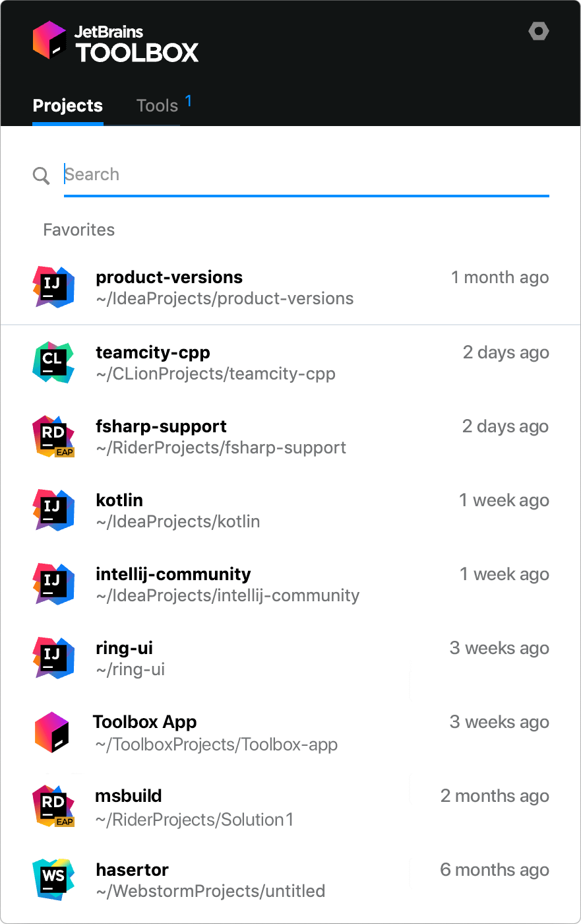Open Toolbox settings hexagon icon
The height and width of the screenshot is (924, 581).
539,31
